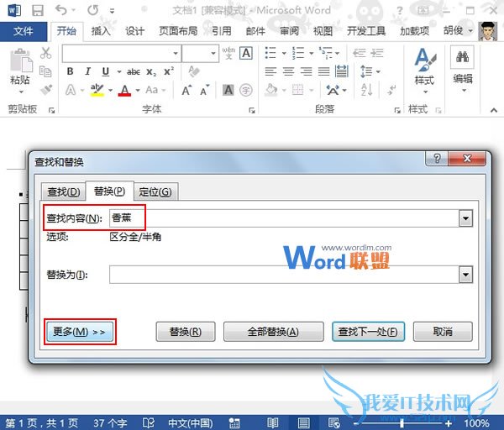Align text left

[270, 71]
